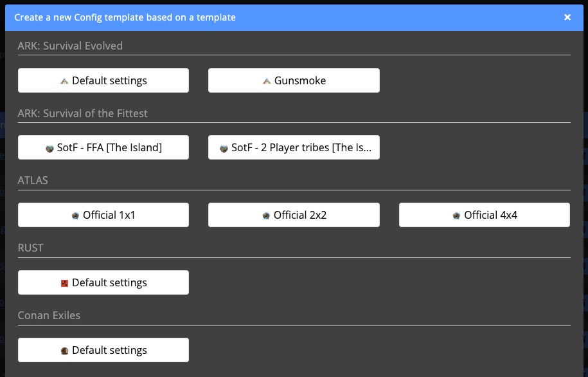Select the SotF - 2 Player tribes template

pyautogui.click(x=293, y=147)
